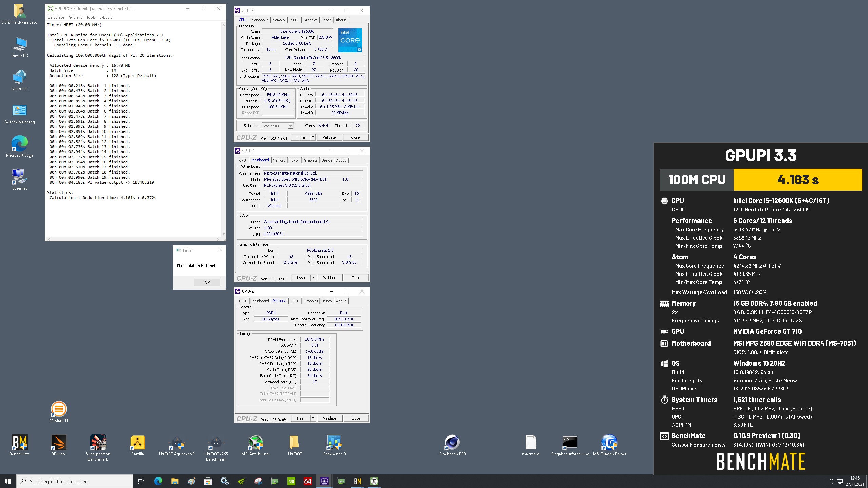Image resolution: width=868 pixels, height=488 pixels.
Task: Select the Ethernet desktop shortcut
Action: [x=19, y=180]
